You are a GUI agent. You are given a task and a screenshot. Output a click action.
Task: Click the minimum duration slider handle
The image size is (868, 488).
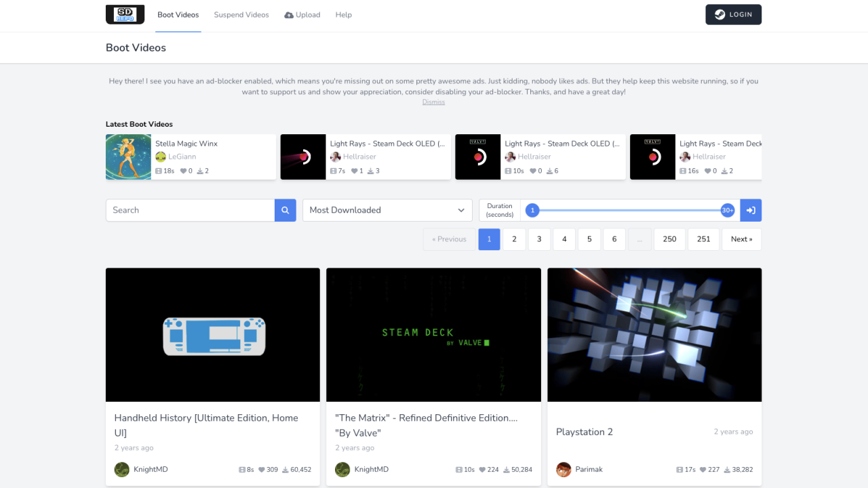coord(532,211)
